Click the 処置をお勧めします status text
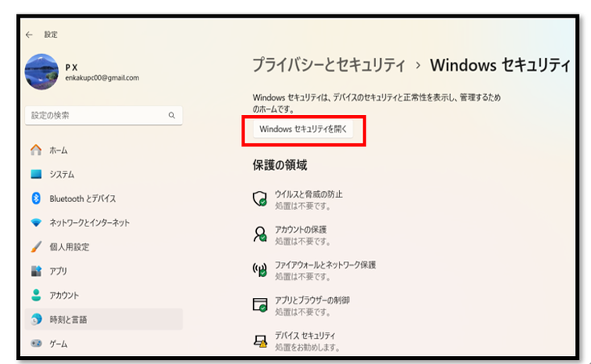The width and height of the screenshot is (591, 364). coord(307,347)
